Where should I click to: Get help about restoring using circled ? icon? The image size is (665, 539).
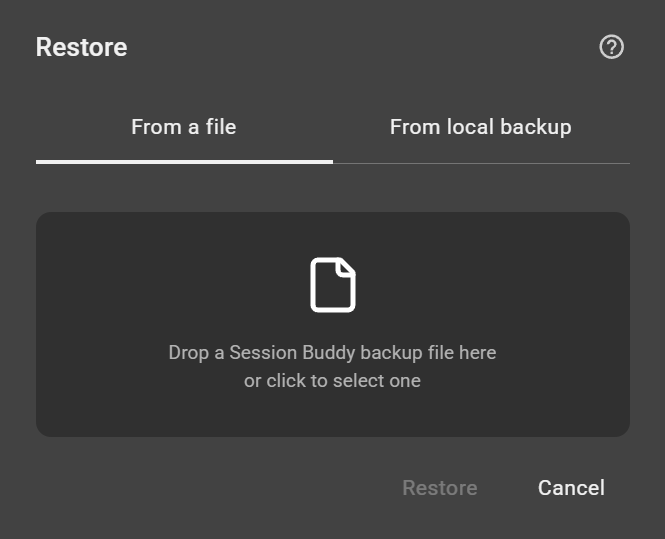611,47
